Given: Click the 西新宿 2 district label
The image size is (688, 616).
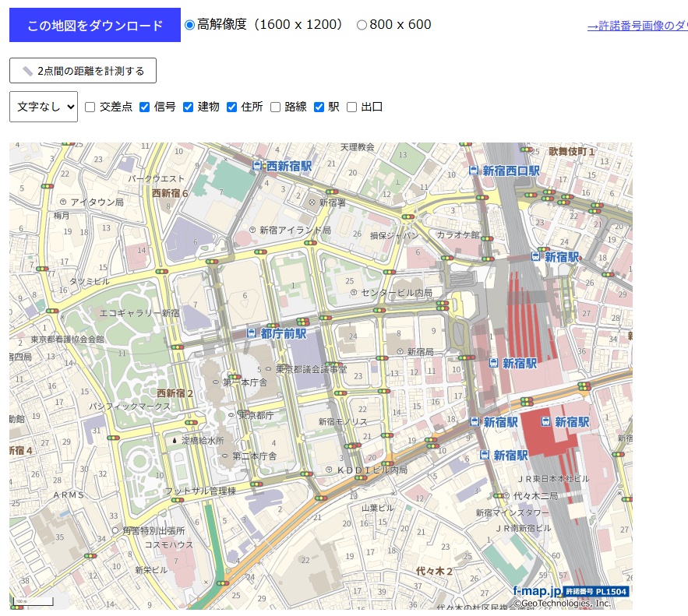Looking at the screenshot, I should tap(175, 392).
